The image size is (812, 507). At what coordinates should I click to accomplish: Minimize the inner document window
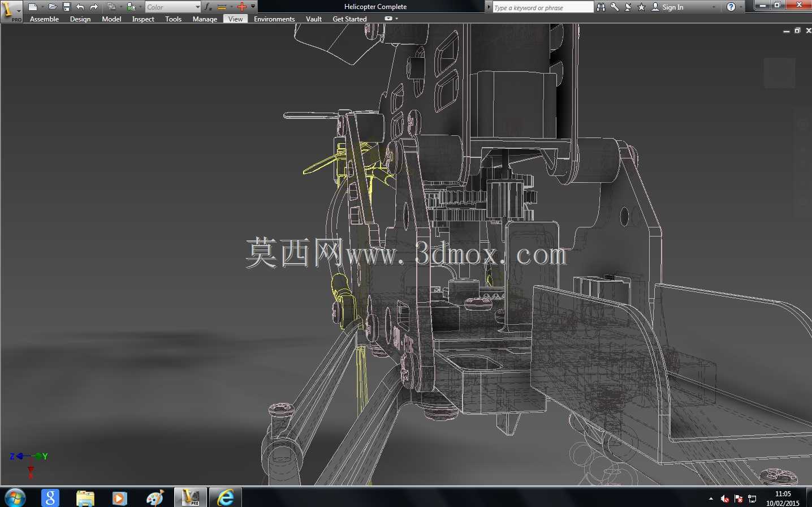(787, 31)
